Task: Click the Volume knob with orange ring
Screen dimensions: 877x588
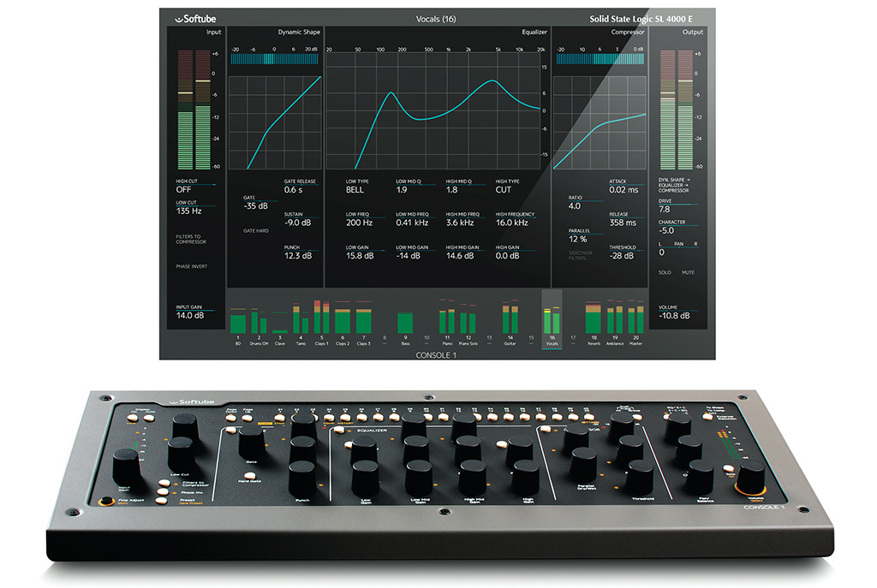Action: (750, 478)
